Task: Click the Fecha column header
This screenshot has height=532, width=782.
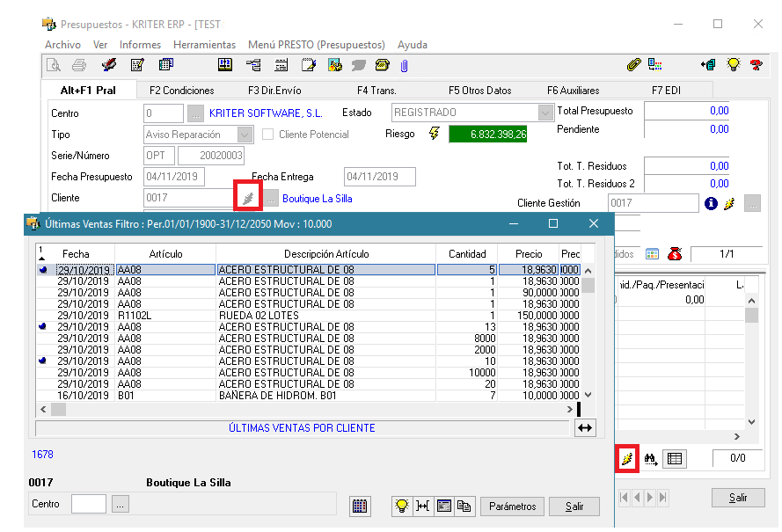Action: pos(76,254)
